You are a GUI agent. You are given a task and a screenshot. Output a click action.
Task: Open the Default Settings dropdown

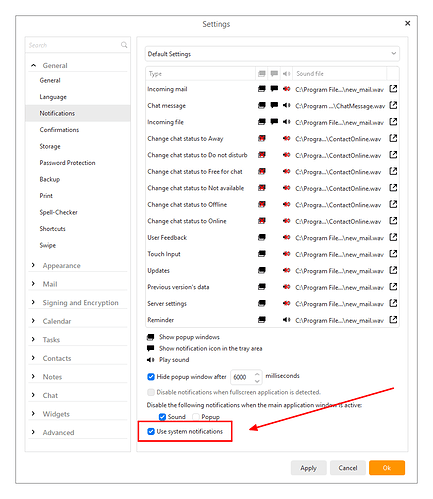coord(272,54)
